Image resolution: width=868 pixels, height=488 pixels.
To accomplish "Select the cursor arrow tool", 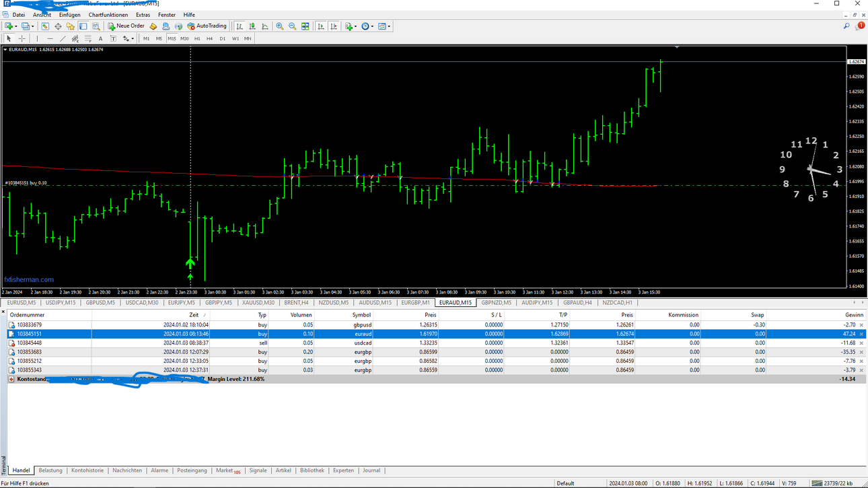I will click(x=9, y=38).
